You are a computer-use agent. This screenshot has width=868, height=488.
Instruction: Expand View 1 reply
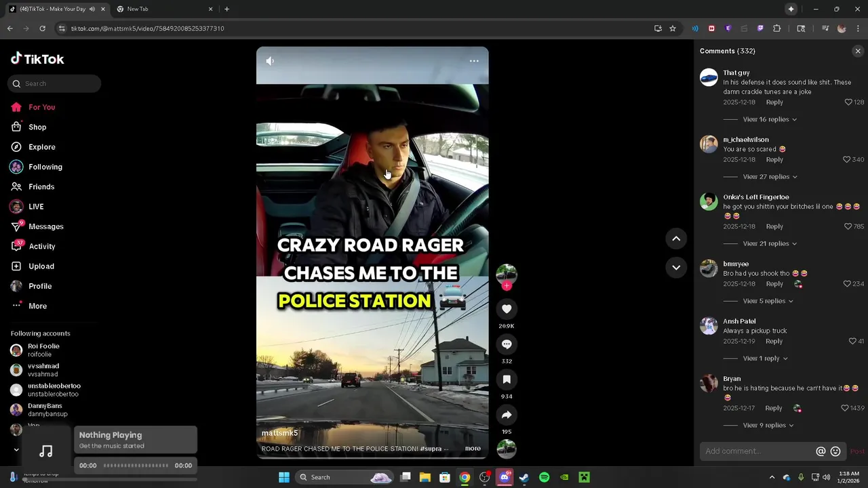click(766, 359)
